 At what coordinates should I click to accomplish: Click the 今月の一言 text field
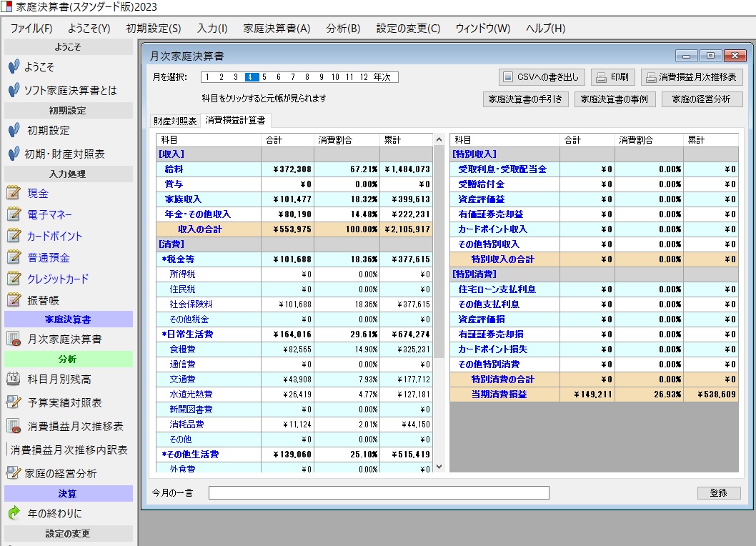click(379, 493)
